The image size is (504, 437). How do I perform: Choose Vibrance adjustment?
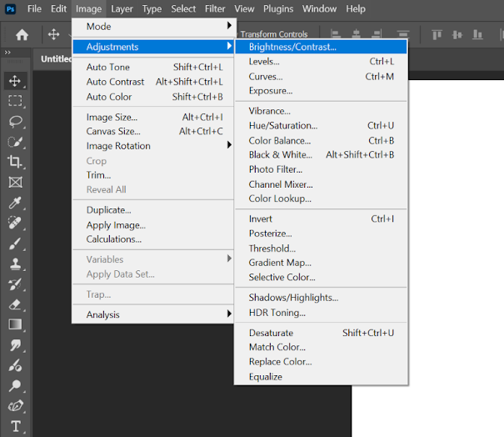321,111
